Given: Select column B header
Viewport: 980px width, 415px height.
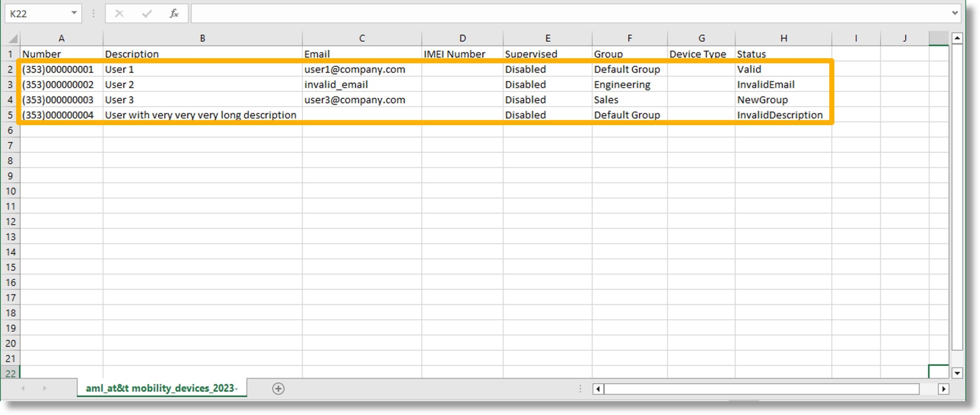Looking at the screenshot, I should (203, 38).
